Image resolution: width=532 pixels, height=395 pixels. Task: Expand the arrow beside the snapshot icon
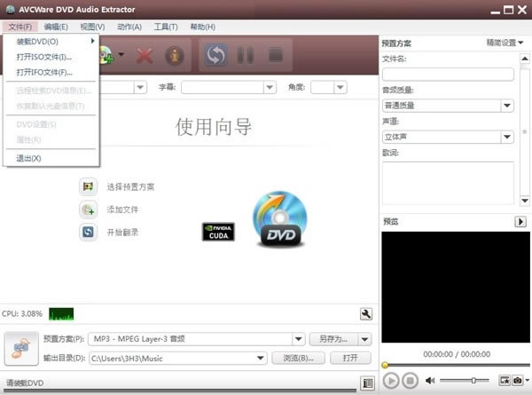click(x=528, y=380)
